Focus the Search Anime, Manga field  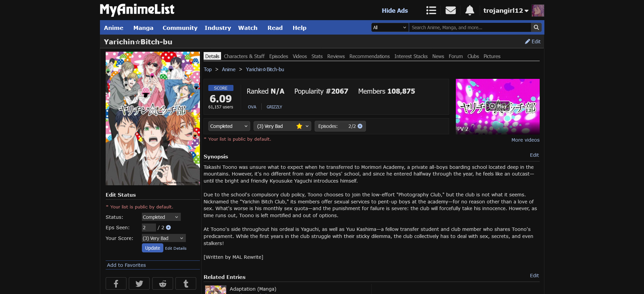470,28
